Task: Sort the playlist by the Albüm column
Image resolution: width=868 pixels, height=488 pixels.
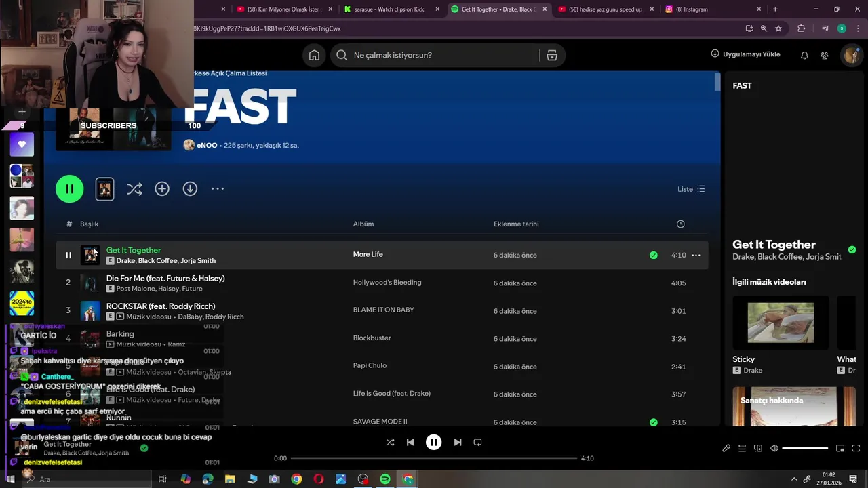Action: pyautogui.click(x=363, y=224)
